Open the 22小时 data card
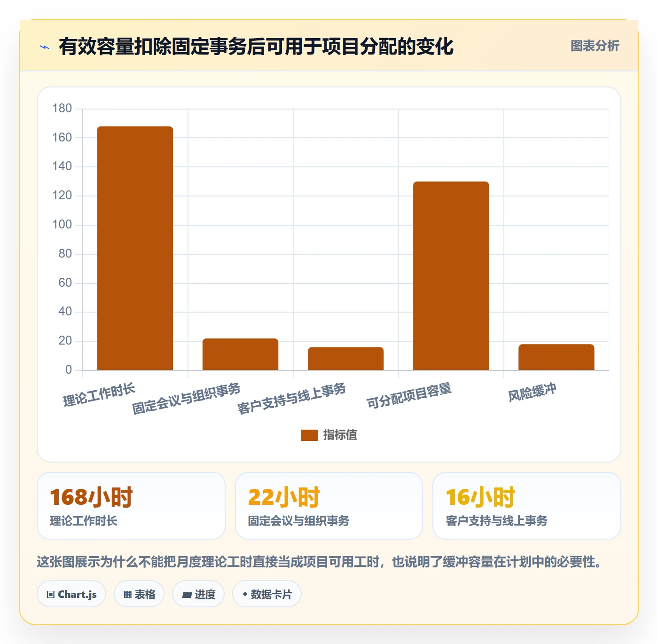This screenshot has height=644, width=658. pos(329,506)
